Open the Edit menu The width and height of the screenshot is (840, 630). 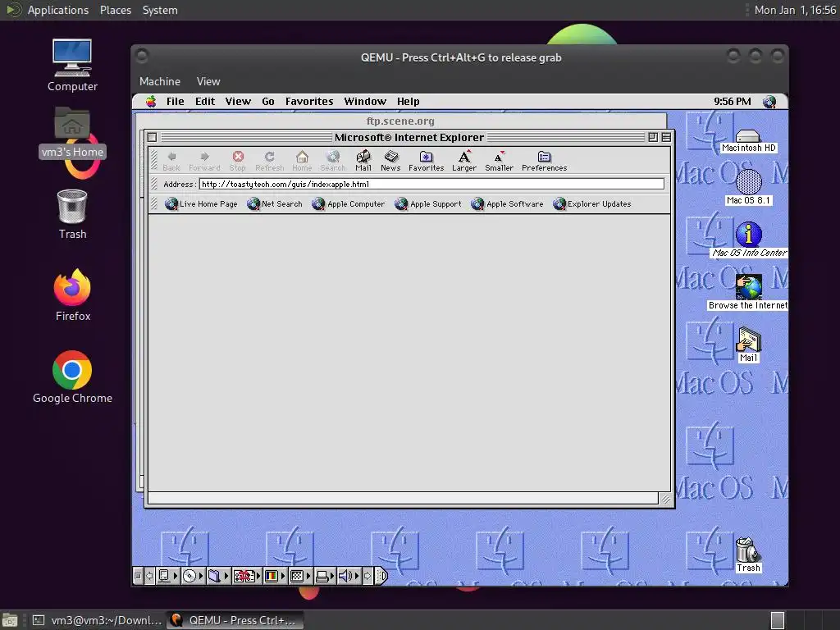(204, 101)
